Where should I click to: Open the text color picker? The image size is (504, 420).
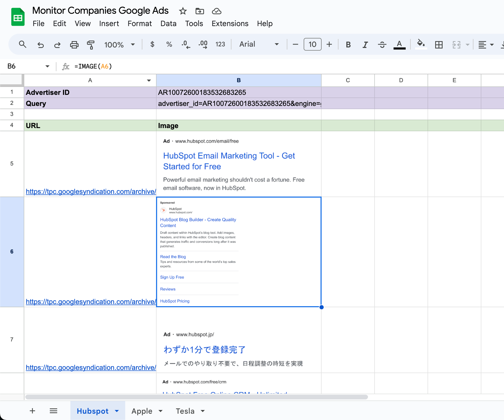[399, 45]
